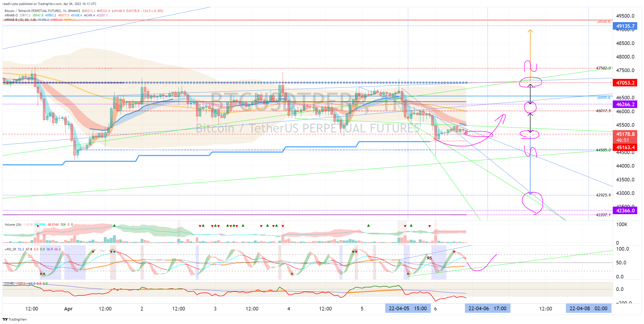Viewport: 644px width, 324px height.
Task: Select the 42925.9 dotted line label
Action: 603,195
